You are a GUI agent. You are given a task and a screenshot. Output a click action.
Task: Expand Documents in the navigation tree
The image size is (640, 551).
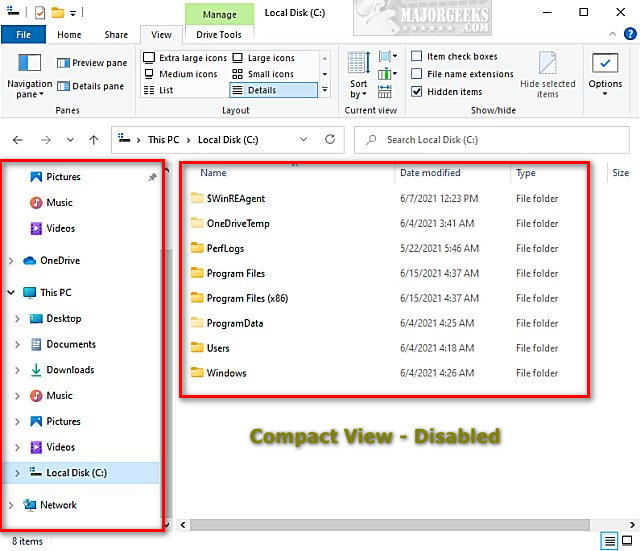[17, 344]
